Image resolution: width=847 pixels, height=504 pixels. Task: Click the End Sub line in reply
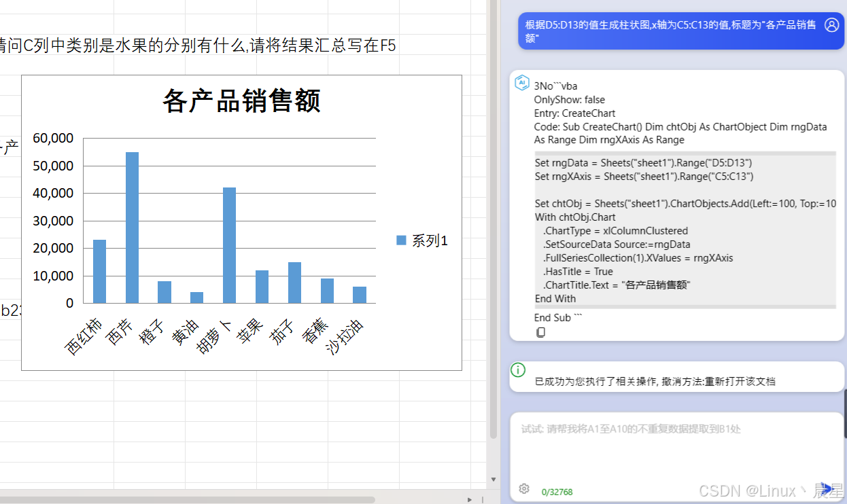pos(559,318)
